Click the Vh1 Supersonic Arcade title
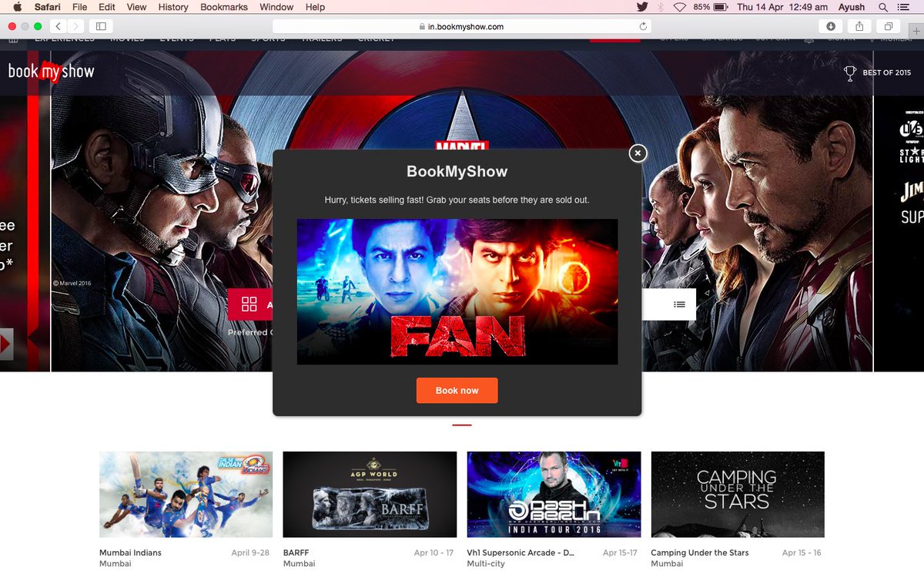The width and height of the screenshot is (924, 578). (x=521, y=553)
